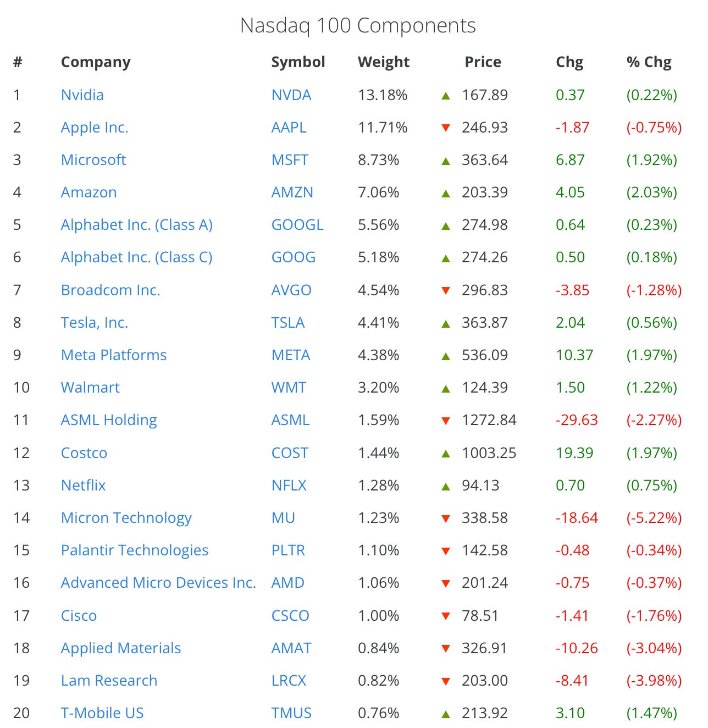The width and height of the screenshot is (708, 728).
Task: Sort by the Weight column header
Action: pyautogui.click(x=384, y=62)
